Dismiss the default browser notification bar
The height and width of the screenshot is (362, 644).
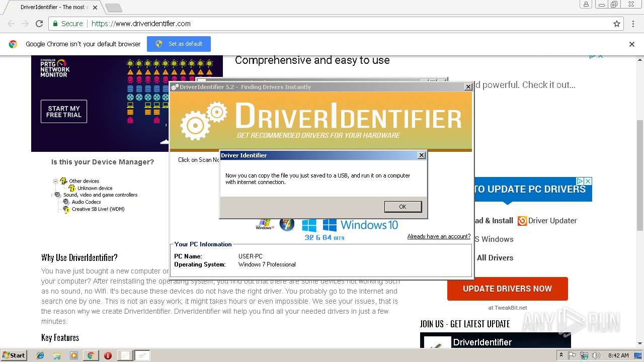pos(632,44)
